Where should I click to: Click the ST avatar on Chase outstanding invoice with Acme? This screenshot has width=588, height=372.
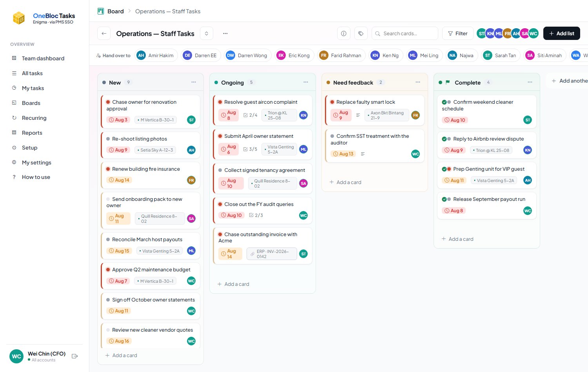coord(303,254)
